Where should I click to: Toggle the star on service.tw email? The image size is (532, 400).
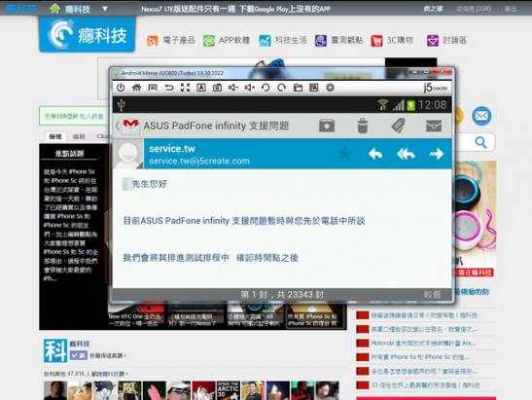coord(345,154)
